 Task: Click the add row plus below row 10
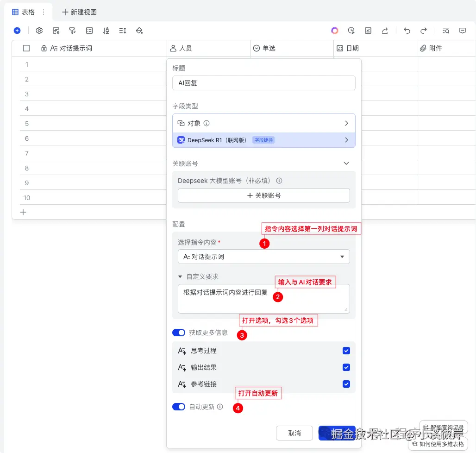[x=23, y=212]
